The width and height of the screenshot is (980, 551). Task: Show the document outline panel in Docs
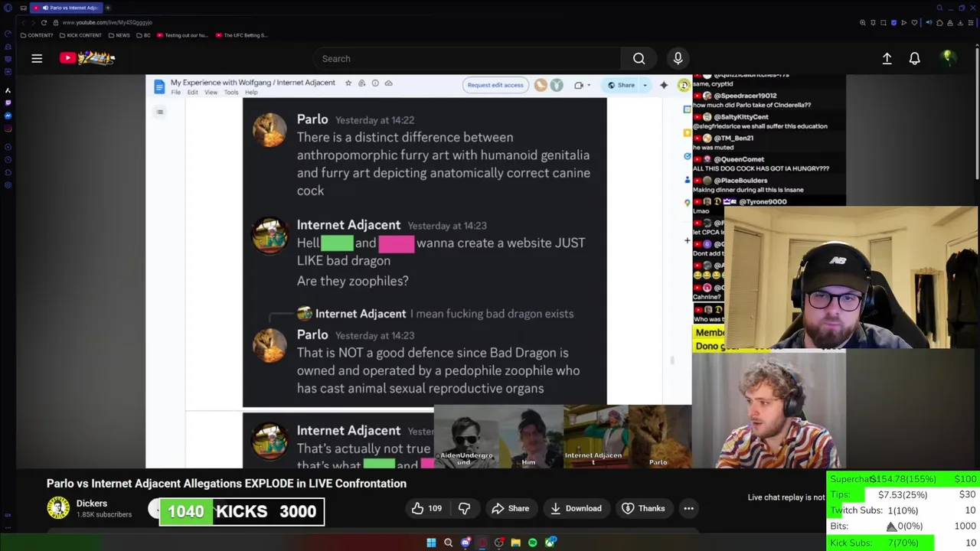tap(159, 112)
